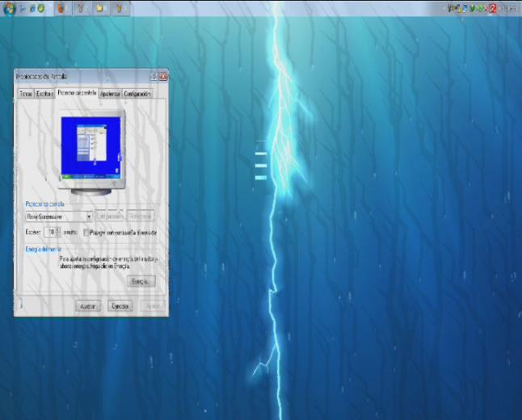The image size is (522, 420).
Task: Confirm with the Aceptar button
Action: coord(87,306)
